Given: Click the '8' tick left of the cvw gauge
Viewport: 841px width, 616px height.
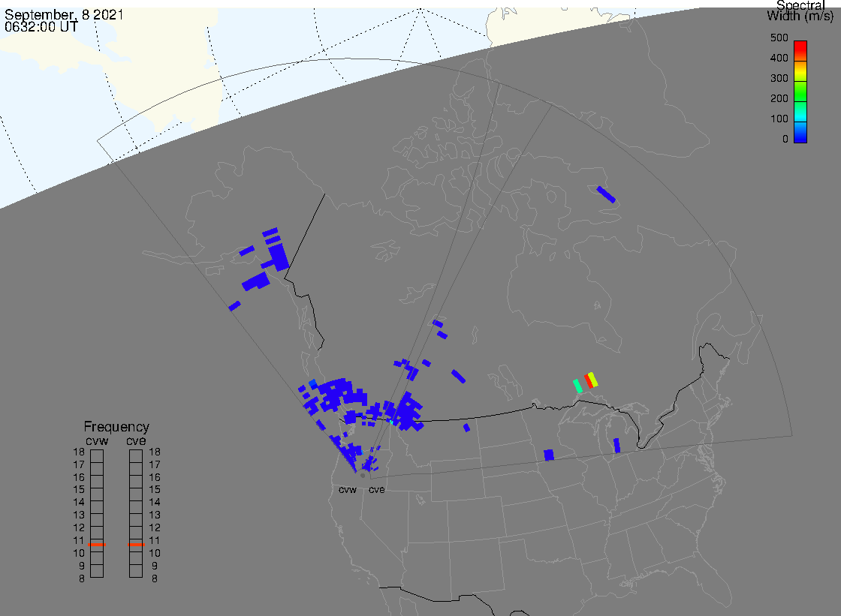Looking at the screenshot, I should (82, 579).
